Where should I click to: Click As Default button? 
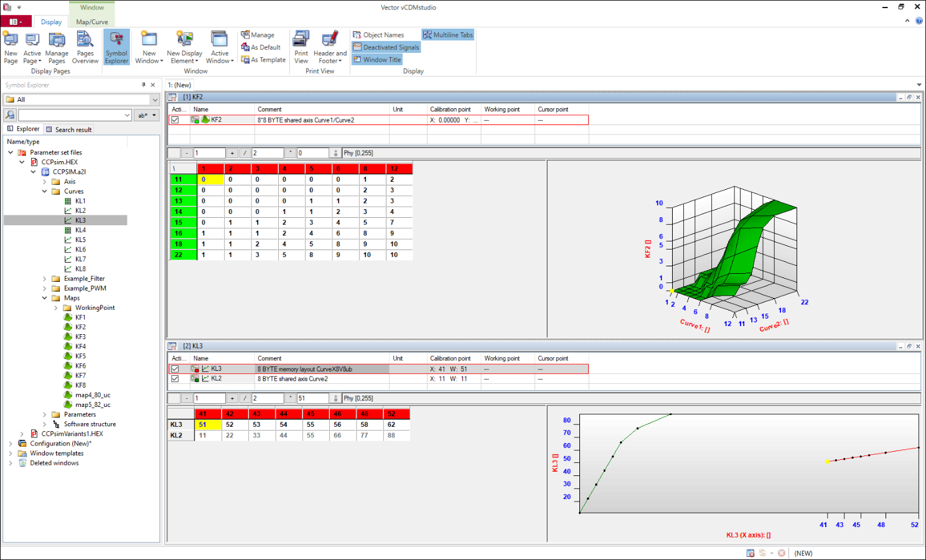pos(261,47)
